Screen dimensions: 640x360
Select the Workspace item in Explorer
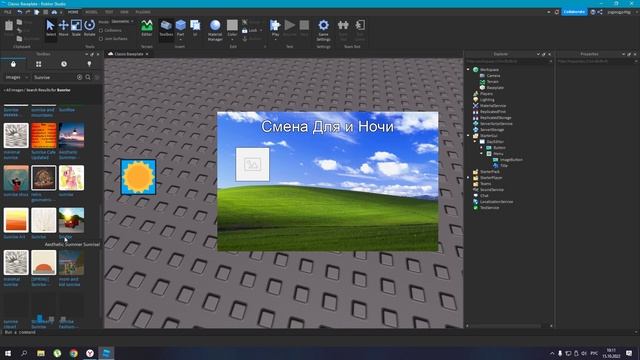(489, 70)
